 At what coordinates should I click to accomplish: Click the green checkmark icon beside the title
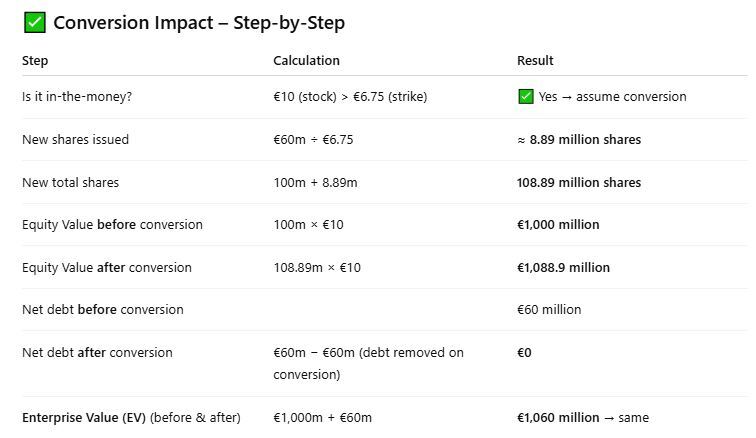[34, 22]
